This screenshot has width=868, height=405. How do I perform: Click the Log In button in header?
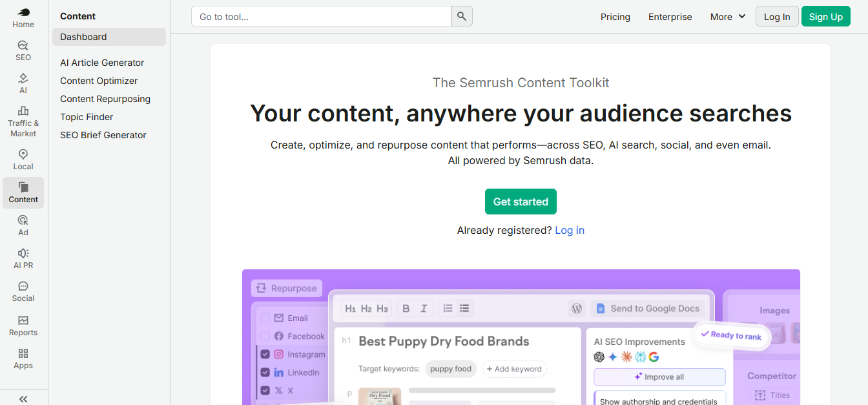pos(777,17)
